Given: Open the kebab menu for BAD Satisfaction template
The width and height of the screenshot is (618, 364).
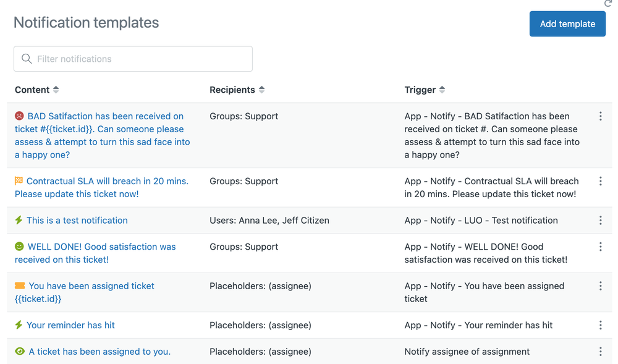Looking at the screenshot, I should point(600,116).
